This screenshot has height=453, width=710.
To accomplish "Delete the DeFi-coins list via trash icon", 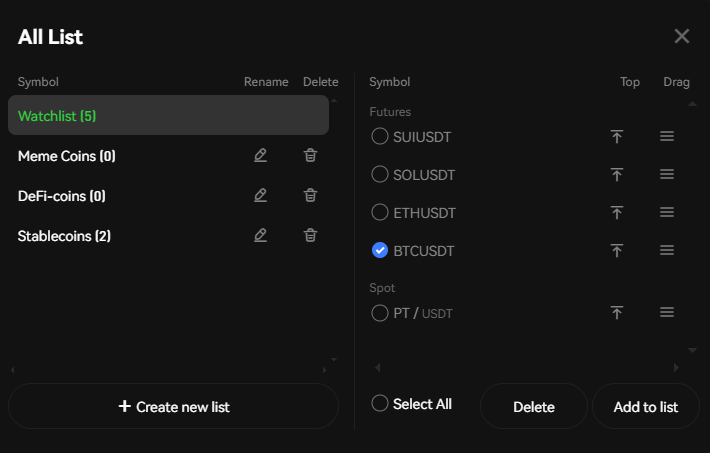I will click(x=311, y=195).
